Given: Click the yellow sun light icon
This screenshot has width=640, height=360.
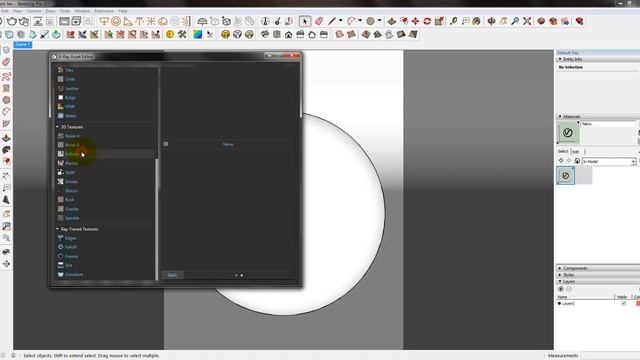Looking at the screenshot, I should [x=170, y=35].
